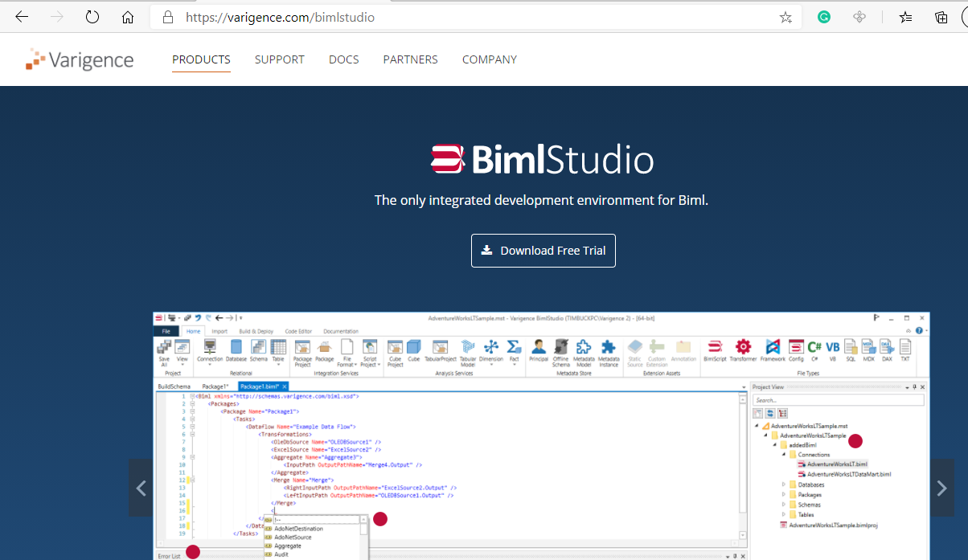Screen dimensions: 968x560
Task: Click the browser address bar URL
Action: click(280, 17)
